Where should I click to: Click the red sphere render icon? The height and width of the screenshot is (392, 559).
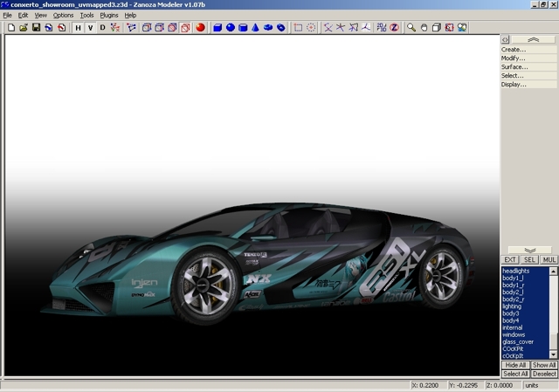(200, 28)
